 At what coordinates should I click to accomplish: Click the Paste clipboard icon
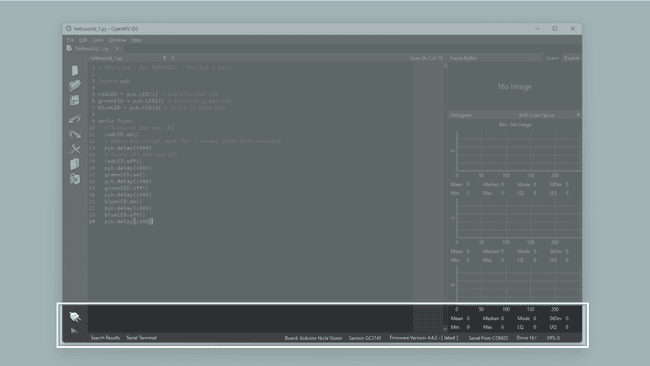pos(75,179)
